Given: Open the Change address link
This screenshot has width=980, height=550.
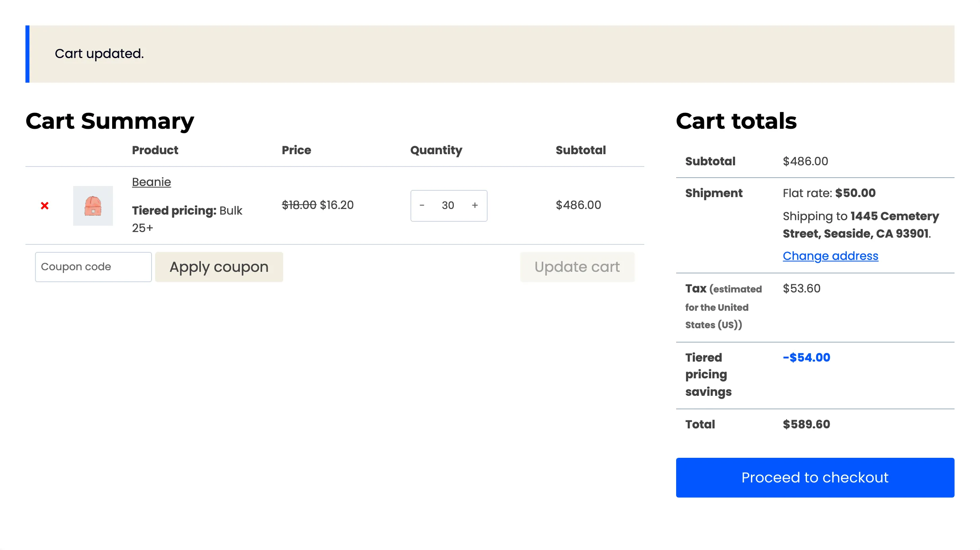Looking at the screenshot, I should [830, 256].
